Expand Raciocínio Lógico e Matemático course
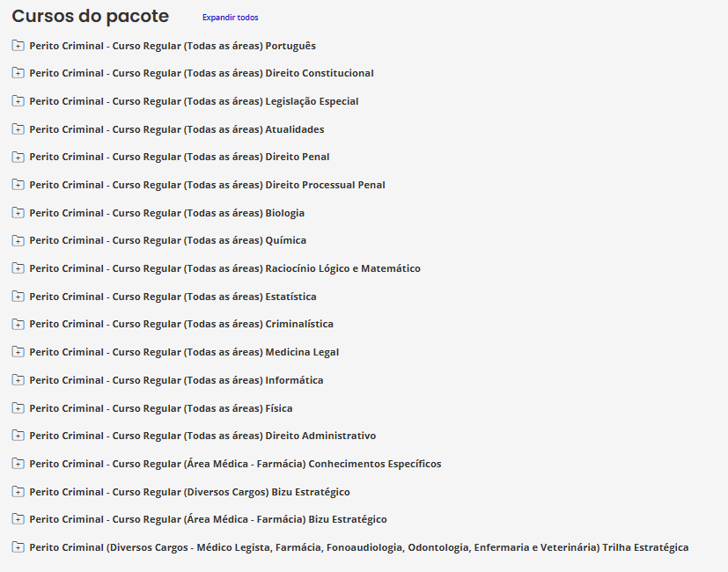Screen dimensions: 728x572 point(224,268)
